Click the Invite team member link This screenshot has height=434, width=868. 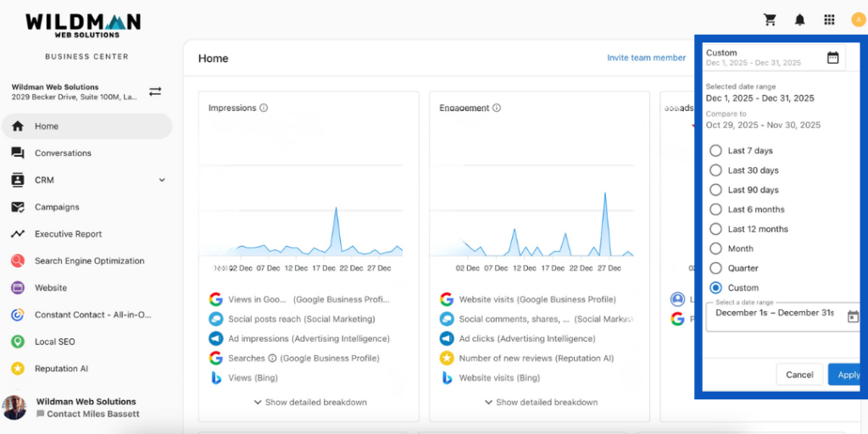646,58
